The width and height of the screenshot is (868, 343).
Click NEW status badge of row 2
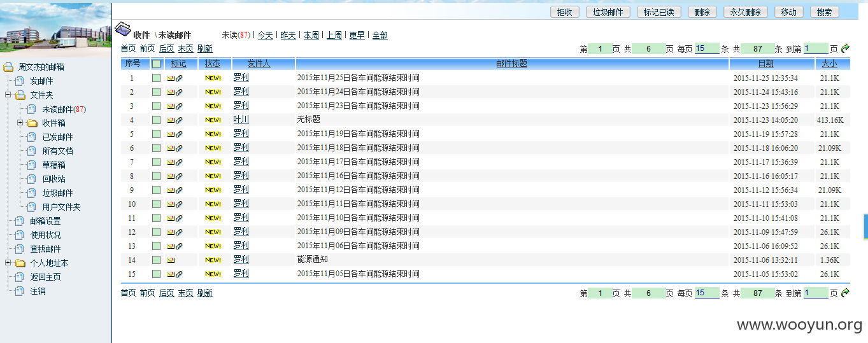pos(213,92)
